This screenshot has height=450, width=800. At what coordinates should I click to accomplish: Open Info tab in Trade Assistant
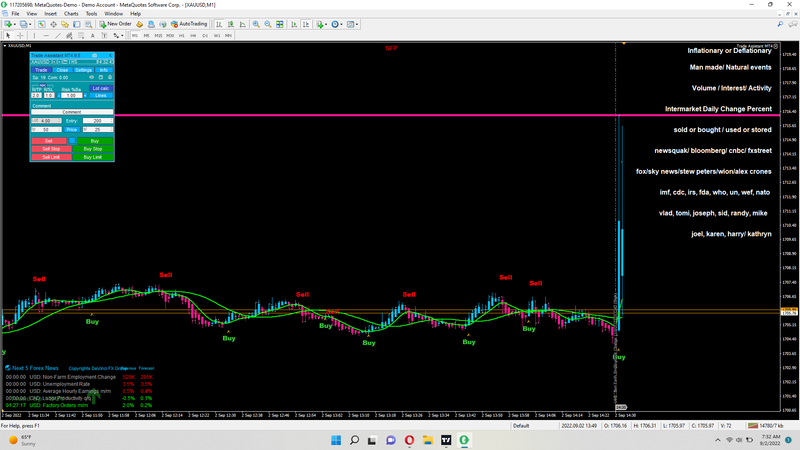pyautogui.click(x=104, y=70)
